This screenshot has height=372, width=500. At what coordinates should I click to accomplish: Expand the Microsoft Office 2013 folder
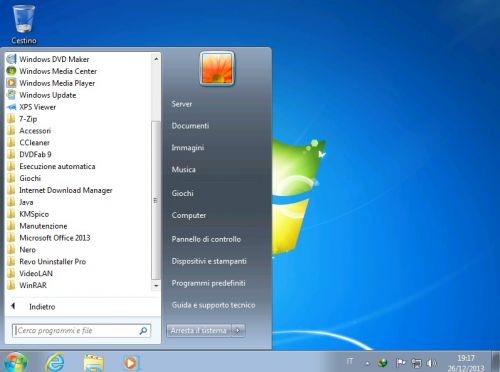coord(49,238)
